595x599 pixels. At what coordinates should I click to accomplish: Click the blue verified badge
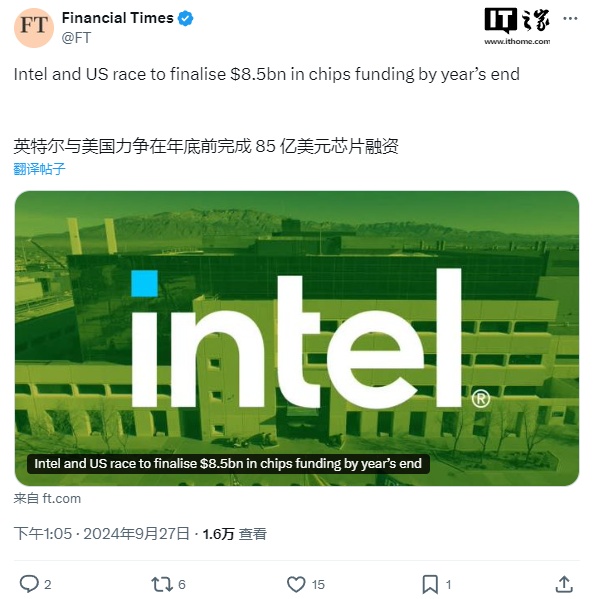pos(186,18)
